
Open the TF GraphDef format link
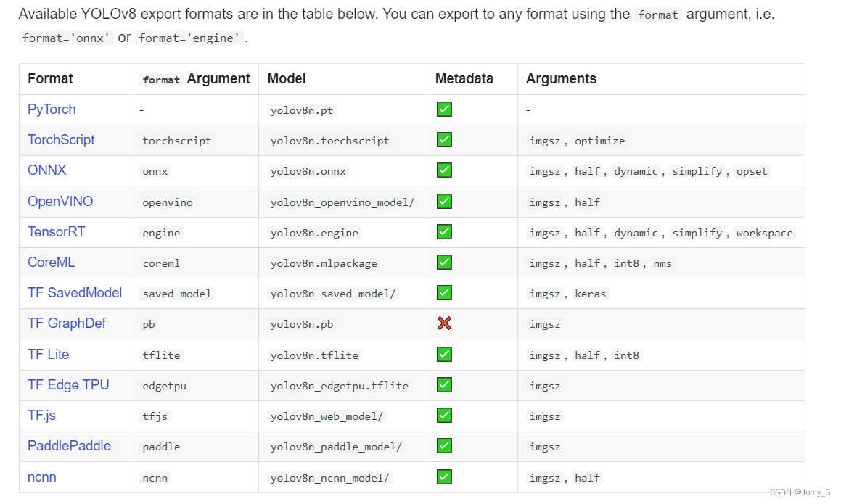click(x=67, y=323)
